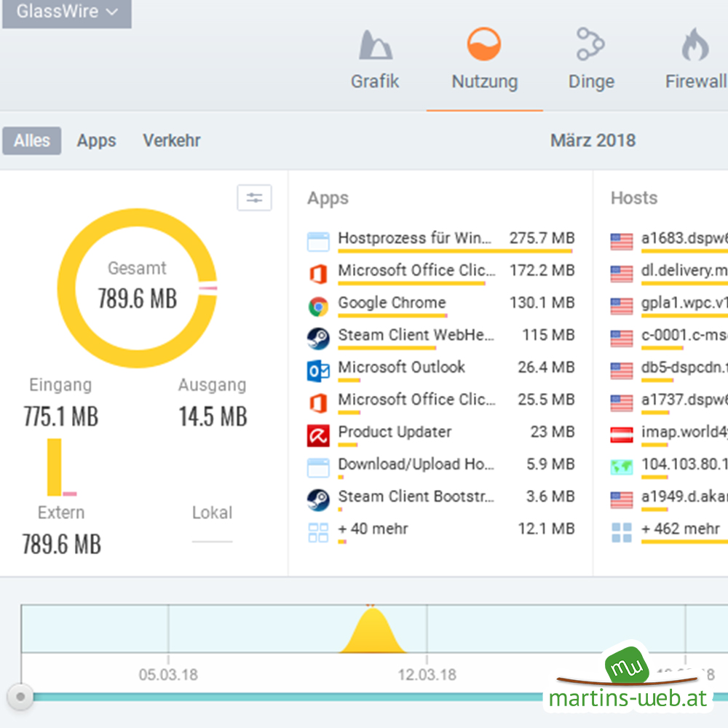Click the Eingang 775.1 MB value

coord(61,416)
